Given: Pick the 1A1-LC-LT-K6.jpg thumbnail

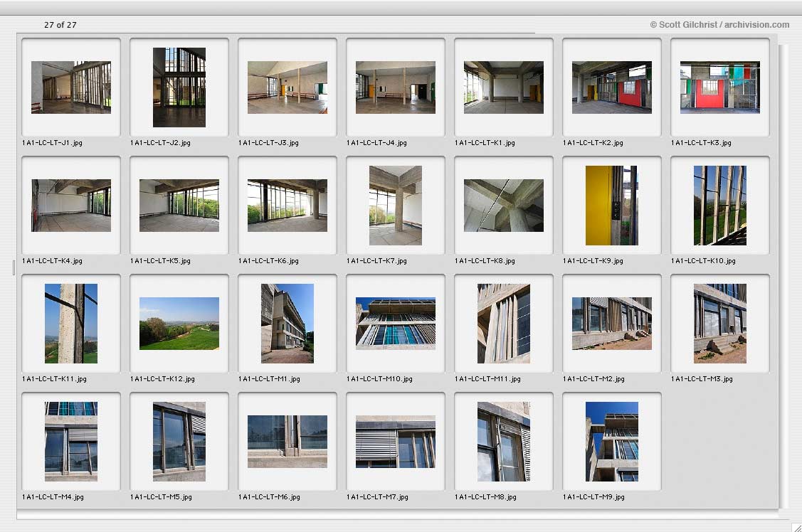Looking at the screenshot, I should coord(287,206).
